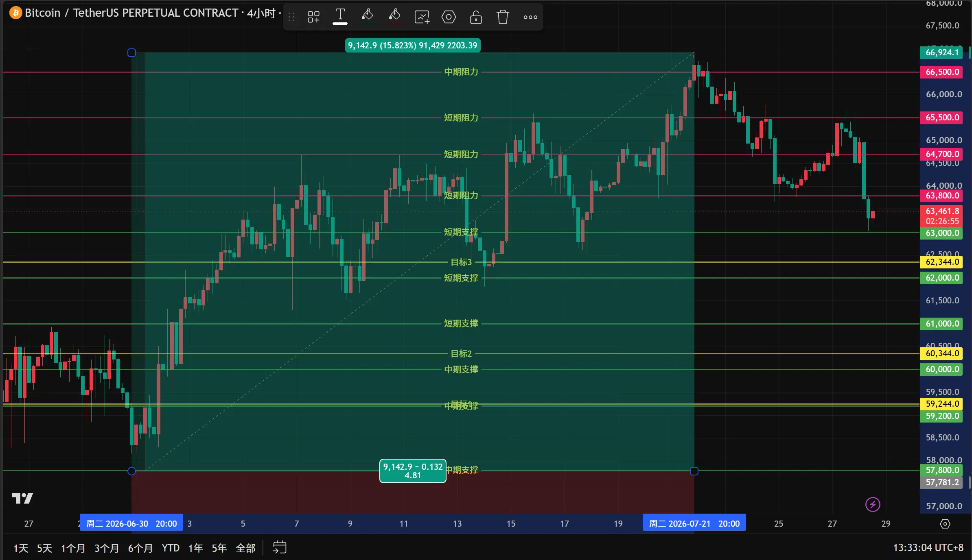Click the 57,781.2 gray price tag
The height and width of the screenshot is (560, 972).
coord(941,482)
